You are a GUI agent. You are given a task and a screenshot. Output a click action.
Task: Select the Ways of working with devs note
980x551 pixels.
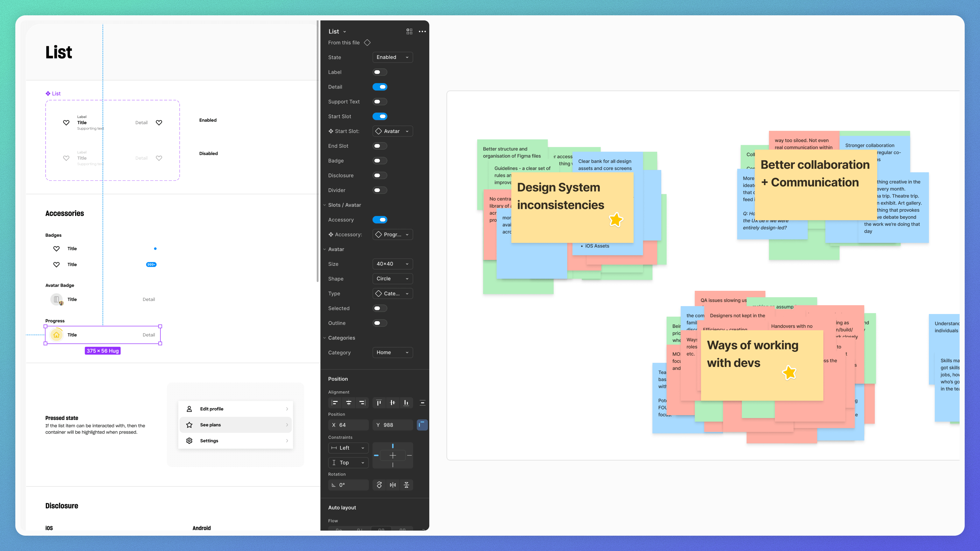click(762, 366)
